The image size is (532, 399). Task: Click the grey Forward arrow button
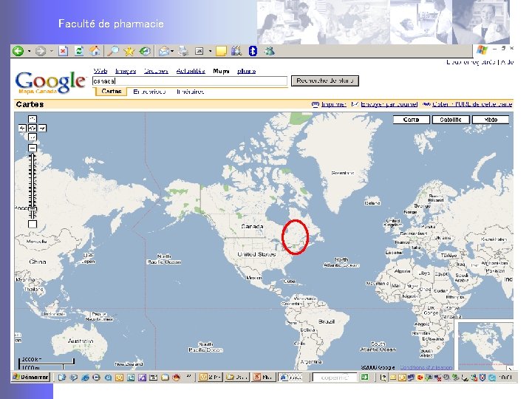tap(41, 51)
